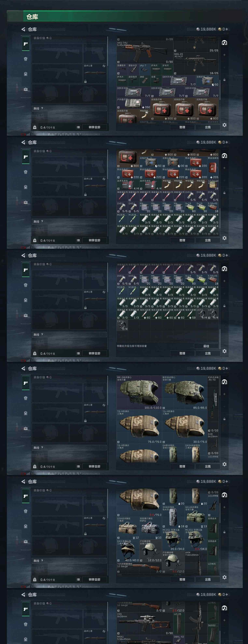The height and width of the screenshot is (644, 248).
Task: Select the G01战术弹挂 green rig
Action: [x=196, y=517]
